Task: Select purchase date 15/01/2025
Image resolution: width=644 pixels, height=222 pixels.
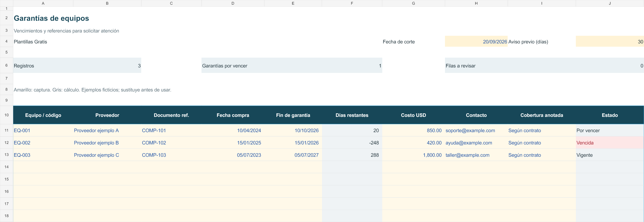Action: click(233, 143)
